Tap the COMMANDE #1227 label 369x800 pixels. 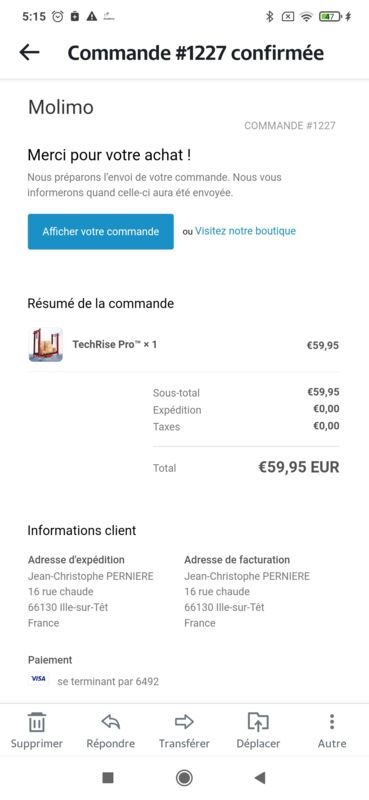pos(289,126)
